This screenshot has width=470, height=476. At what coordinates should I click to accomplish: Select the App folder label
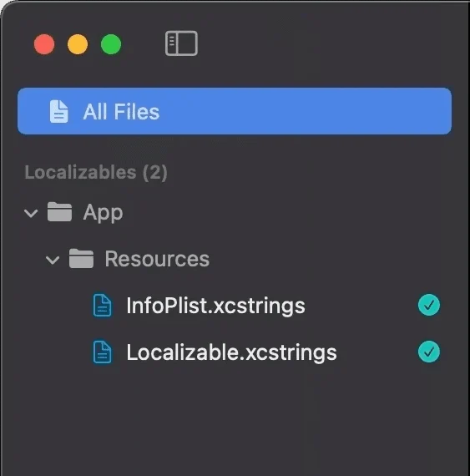(104, 212)
